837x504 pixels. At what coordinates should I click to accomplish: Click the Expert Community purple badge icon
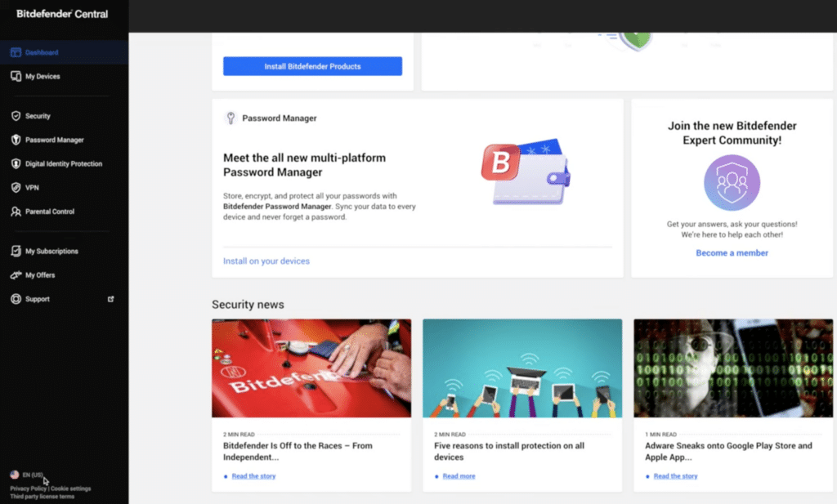click(732, 183)
